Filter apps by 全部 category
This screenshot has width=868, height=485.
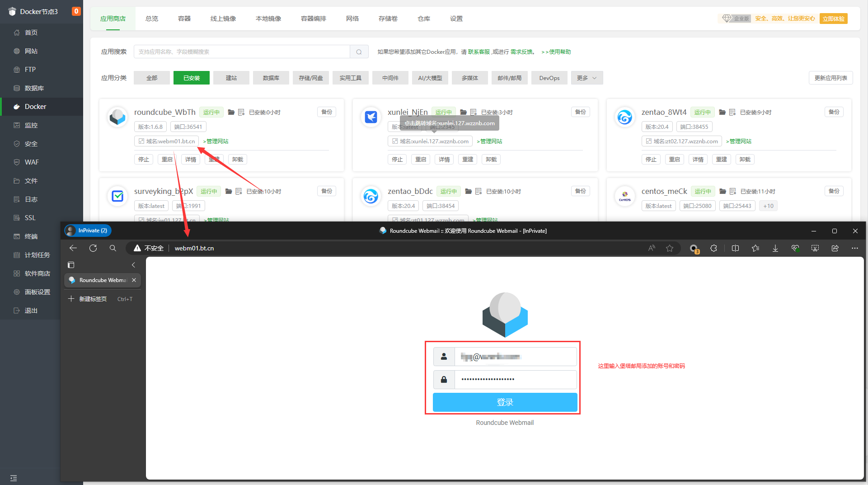tap(152, 78)
